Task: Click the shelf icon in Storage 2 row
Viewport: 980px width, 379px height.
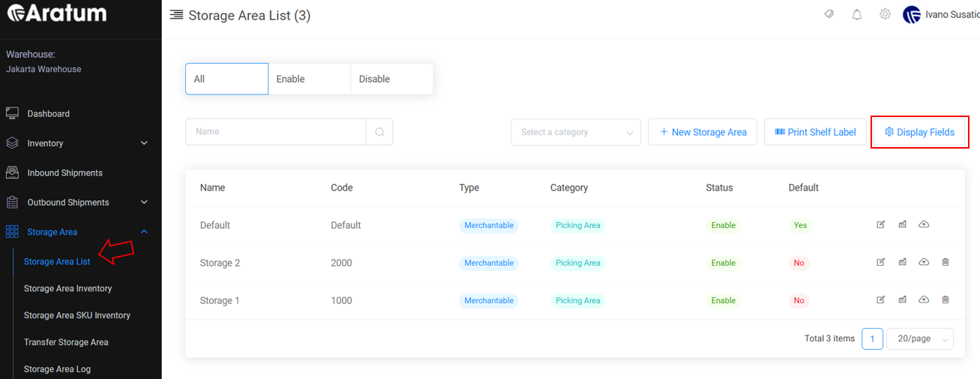Action: (x=903, y=262)
